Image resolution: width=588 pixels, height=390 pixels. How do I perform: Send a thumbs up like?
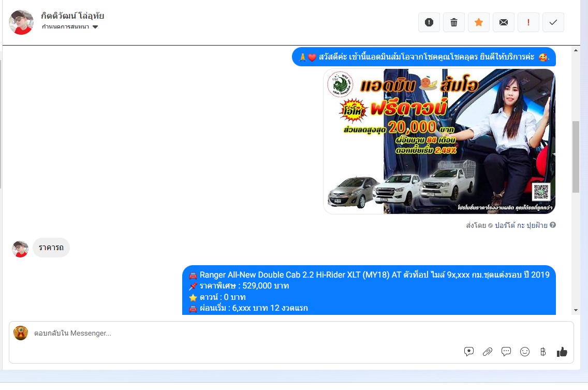[x=562, y=352]
